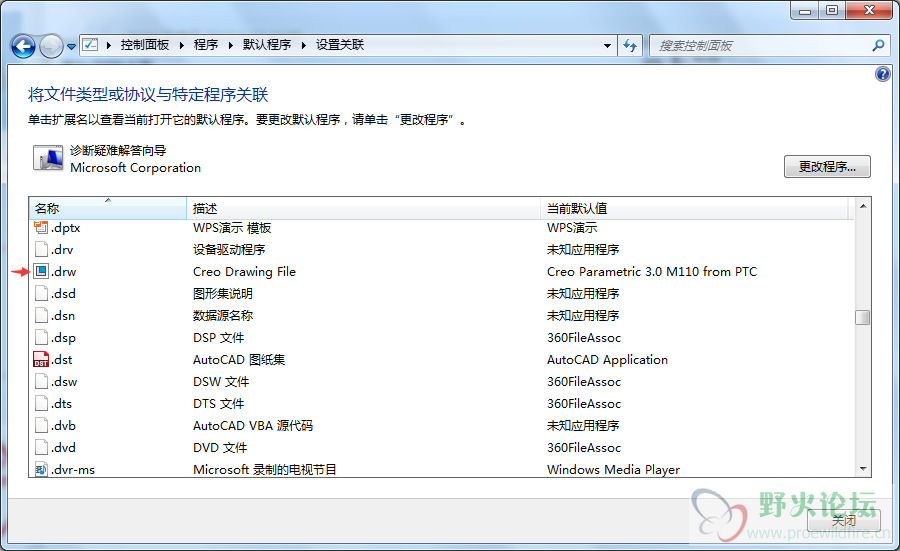Click the Creo Drawing File description
This screenshot has height=551, width=900.
point(245,271)
